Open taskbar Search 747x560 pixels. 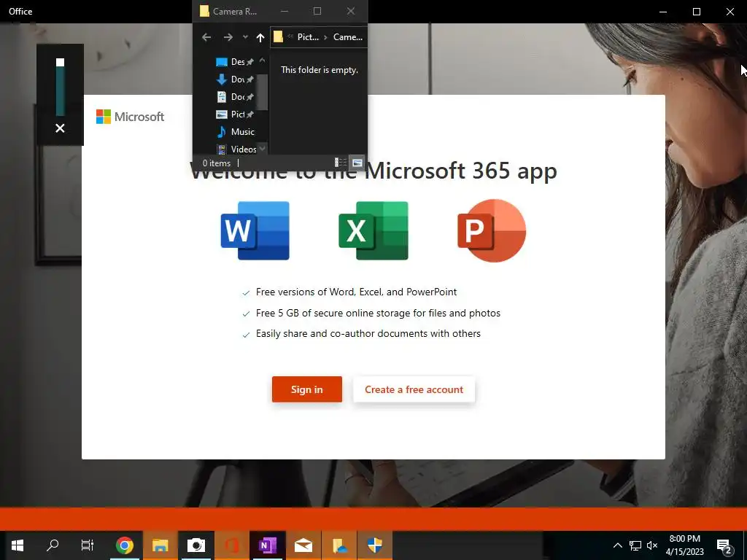(53, 545)
